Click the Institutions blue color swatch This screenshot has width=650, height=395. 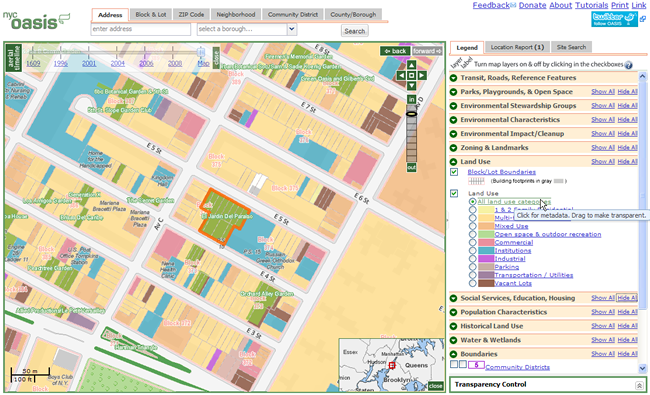(485, 250)
